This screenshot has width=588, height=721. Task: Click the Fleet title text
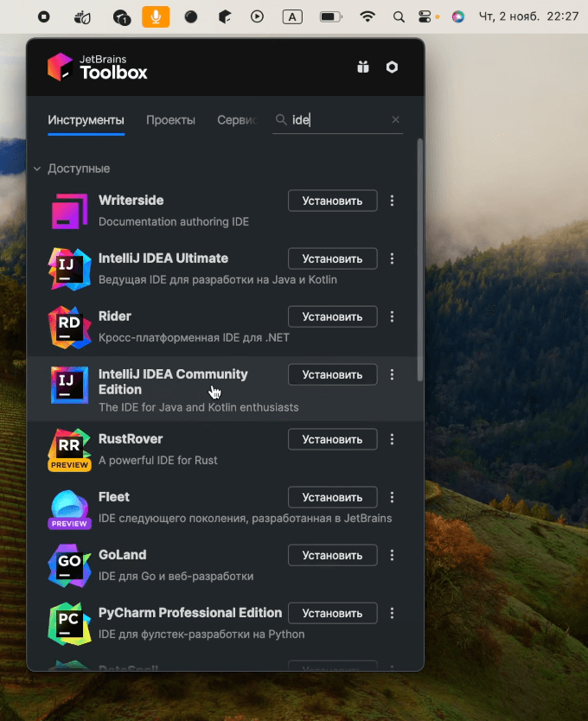113,496
